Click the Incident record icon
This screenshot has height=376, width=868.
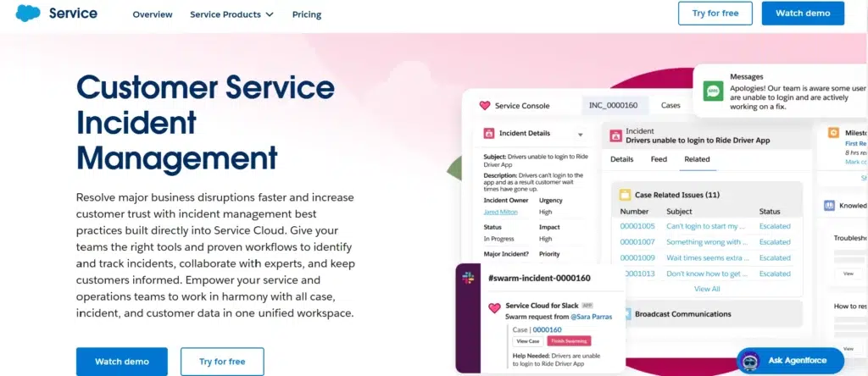615,135
